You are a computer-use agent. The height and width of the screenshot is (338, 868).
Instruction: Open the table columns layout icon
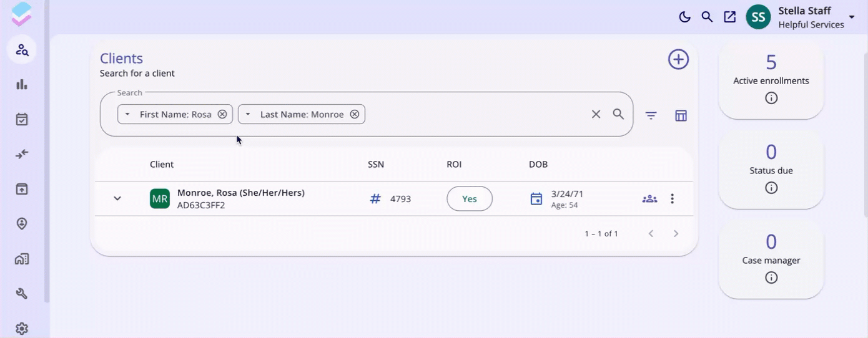[x=681, y=115]
